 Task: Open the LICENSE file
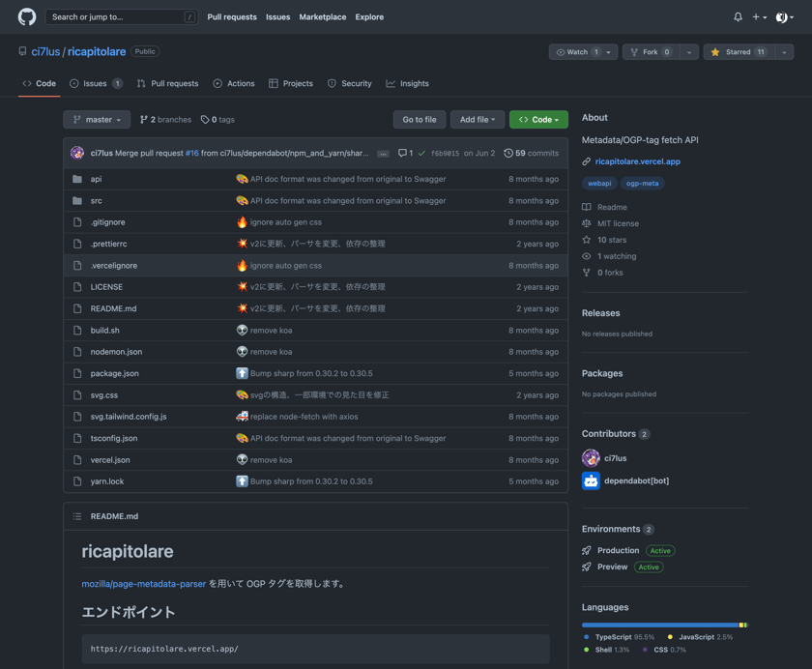point(106,287)
